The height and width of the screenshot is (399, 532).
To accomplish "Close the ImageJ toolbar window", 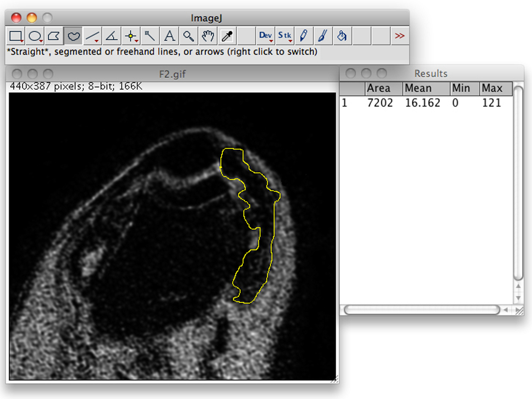I will click(x=16, y=18).
